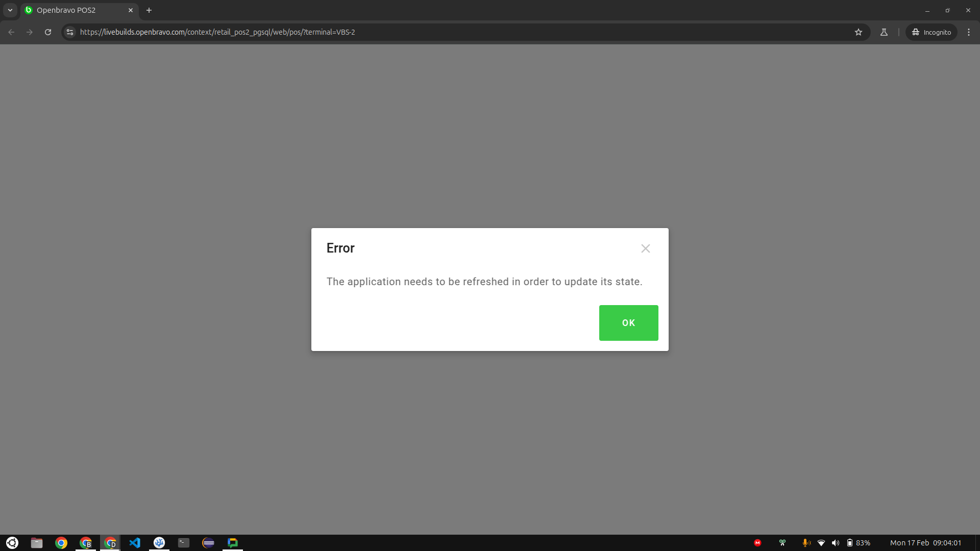Click the green OK button
Viewport: 980px width, 551px height.
pos(628,323)
